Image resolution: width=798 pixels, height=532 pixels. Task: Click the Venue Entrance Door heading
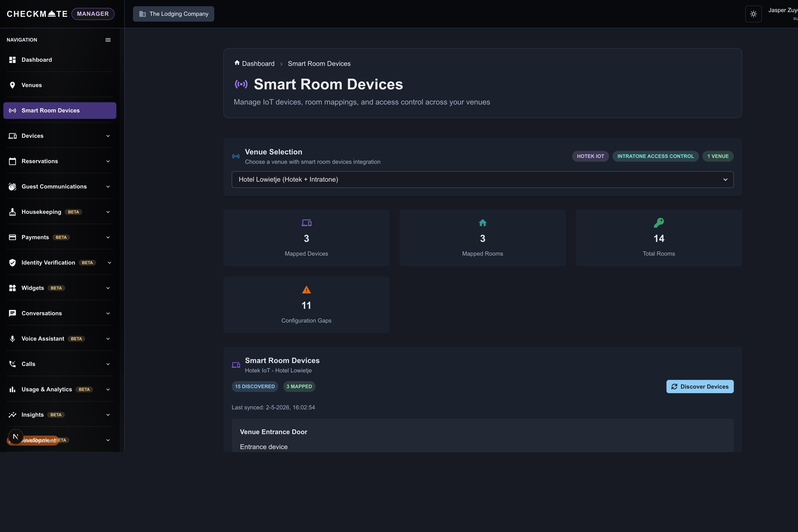273,432
